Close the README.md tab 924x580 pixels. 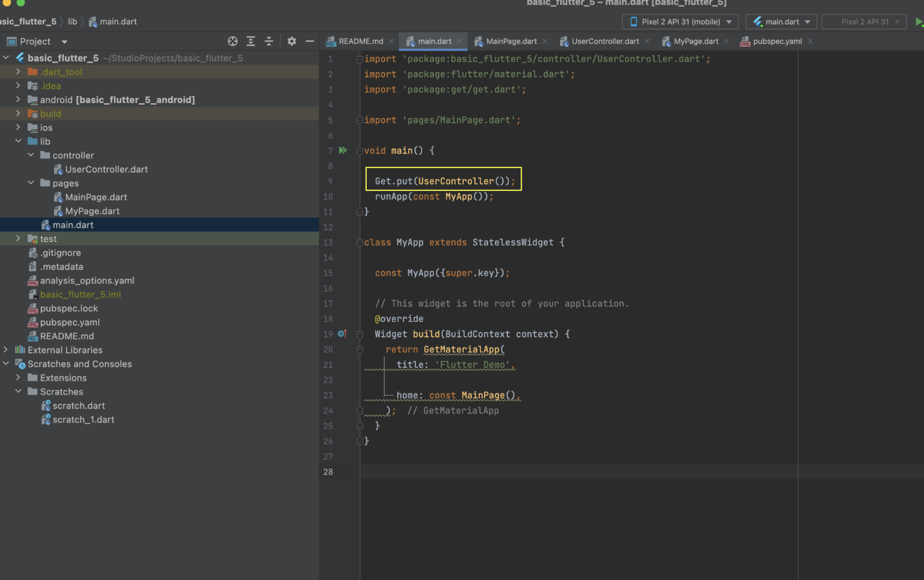391,41
